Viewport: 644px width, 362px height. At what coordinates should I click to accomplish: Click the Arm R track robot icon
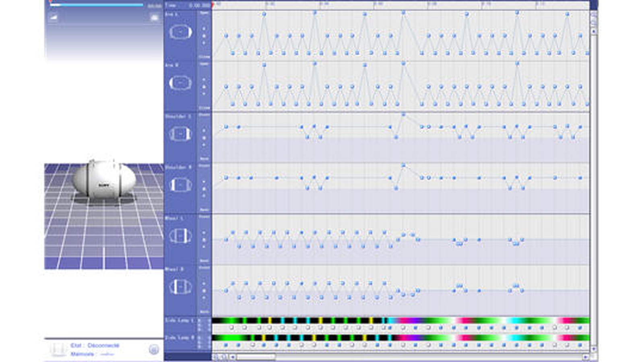tap(180, 83)
